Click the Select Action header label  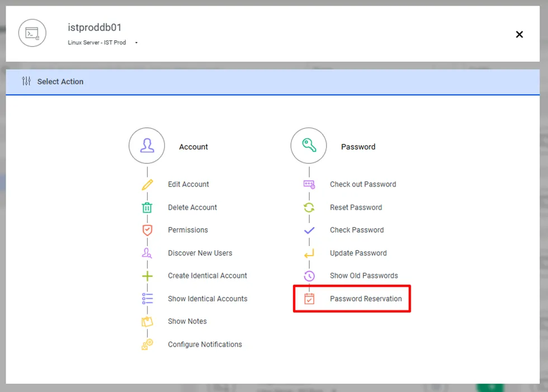click(60, 82)
